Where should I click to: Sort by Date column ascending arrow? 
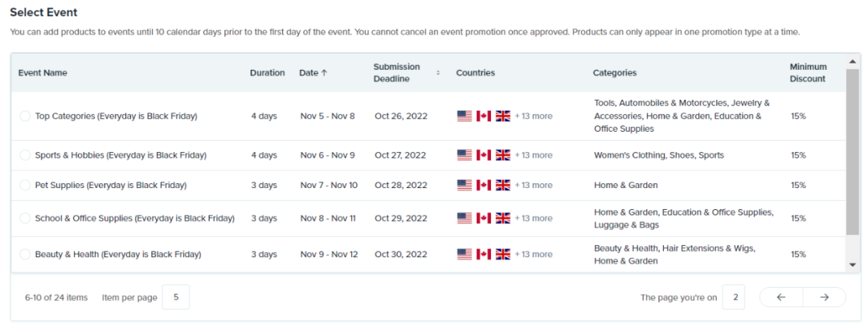pos(324,73)
